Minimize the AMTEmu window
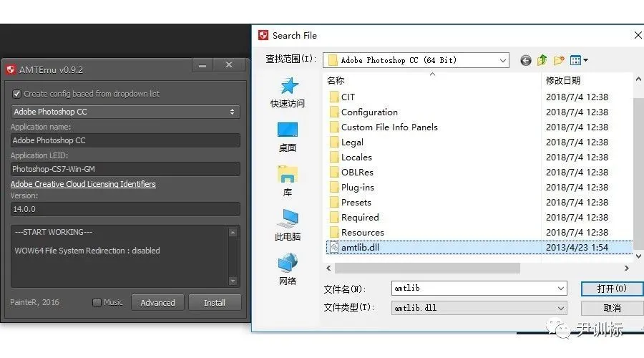The width and height of the screenshot is (644, 358). tap(202, 65)
